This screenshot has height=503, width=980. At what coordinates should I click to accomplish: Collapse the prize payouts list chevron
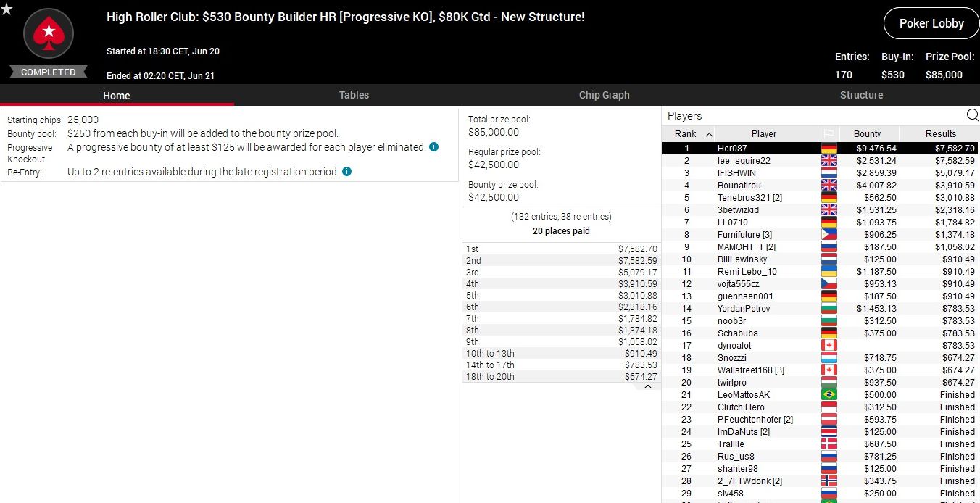click(x=647, y=387)
